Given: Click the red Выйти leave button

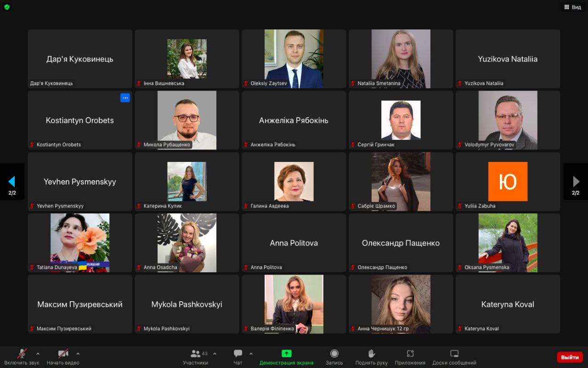Looking at the screenshot, I should tap(570, 357).
